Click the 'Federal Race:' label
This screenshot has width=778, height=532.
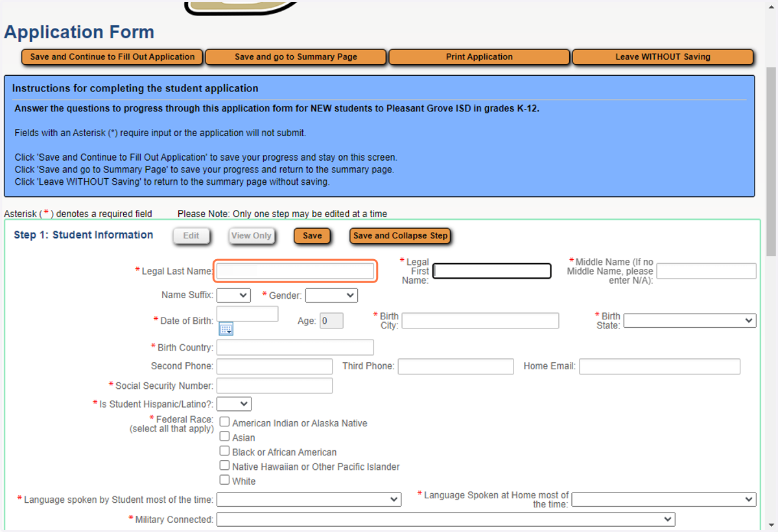click(184, 420)
